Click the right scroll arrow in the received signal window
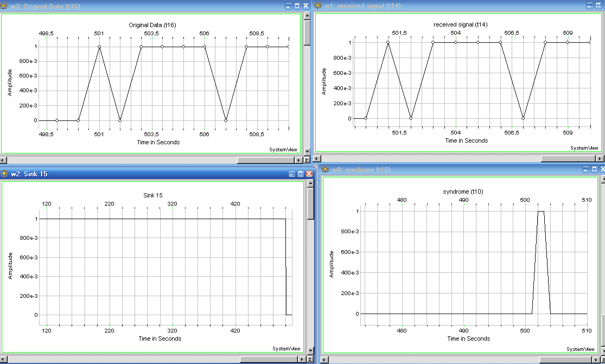605x364 pixels. 600,158
